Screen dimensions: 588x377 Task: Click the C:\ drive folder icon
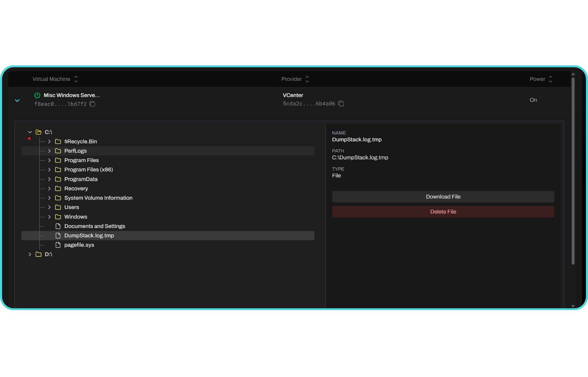pos(39,132)
